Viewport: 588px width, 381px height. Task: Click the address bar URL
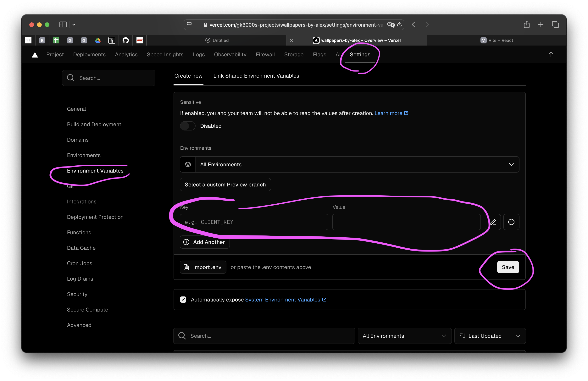296,25
